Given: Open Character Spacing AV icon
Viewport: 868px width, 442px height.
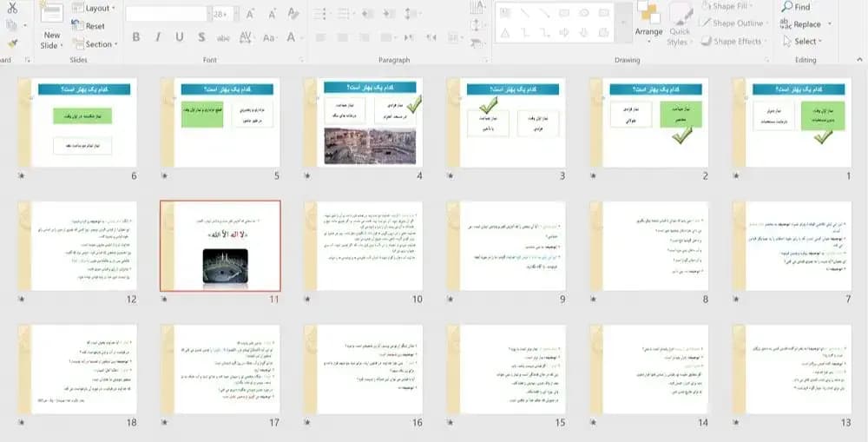Looking at the screenshot, I should (x=246, y=37).
